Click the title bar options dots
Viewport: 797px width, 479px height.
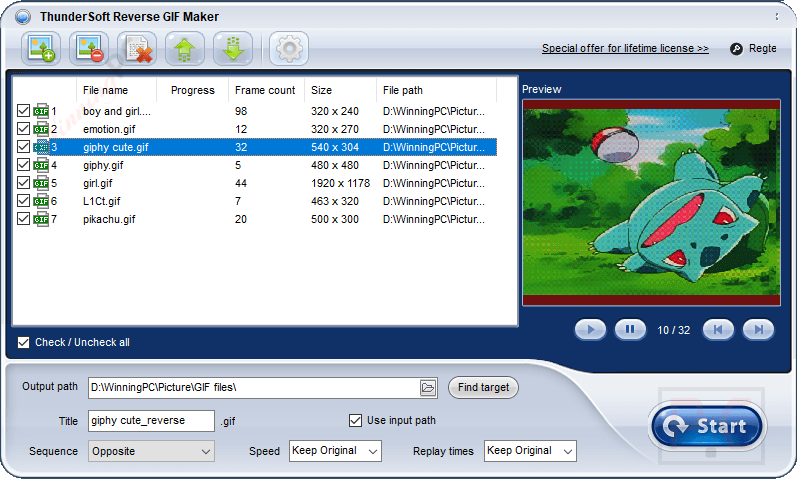coord(777,17)
